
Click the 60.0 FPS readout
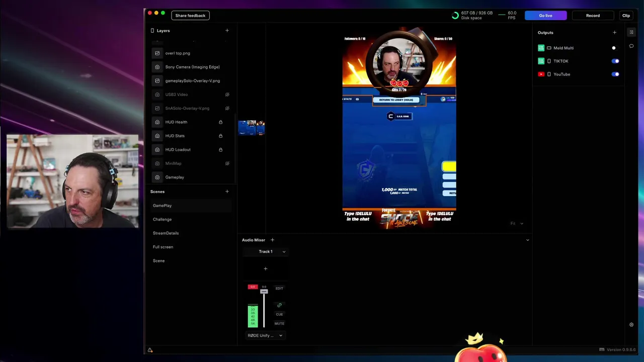512,16
